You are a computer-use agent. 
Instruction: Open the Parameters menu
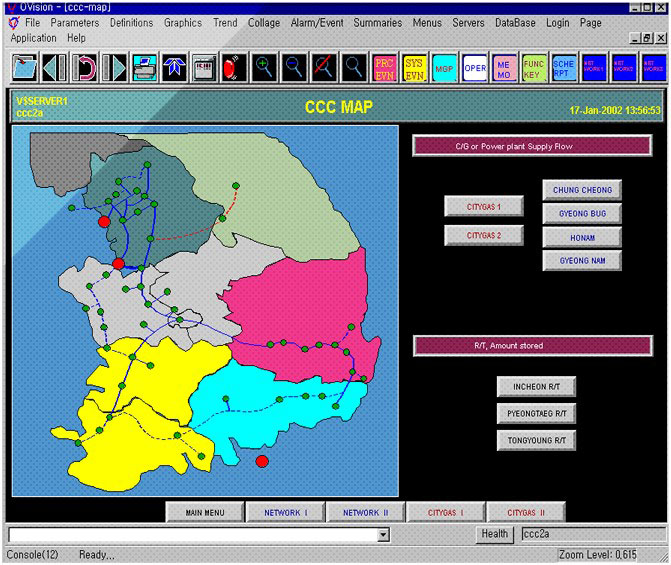[x=74, y=22]
